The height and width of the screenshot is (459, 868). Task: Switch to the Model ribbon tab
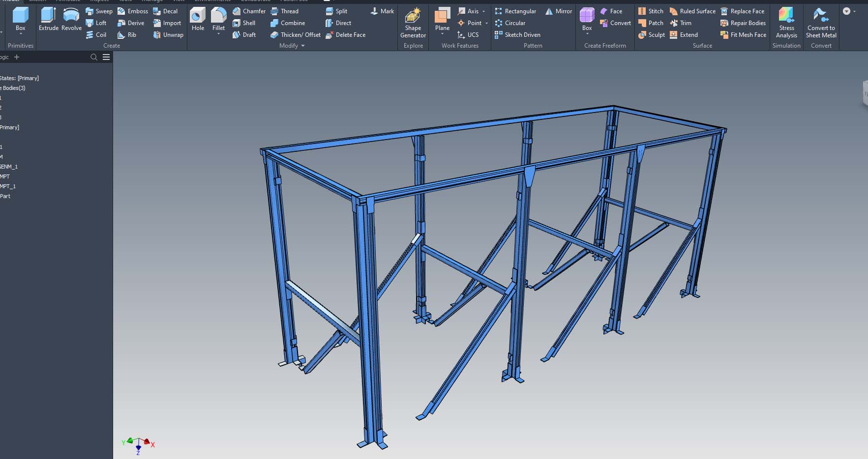pos(11,1)
